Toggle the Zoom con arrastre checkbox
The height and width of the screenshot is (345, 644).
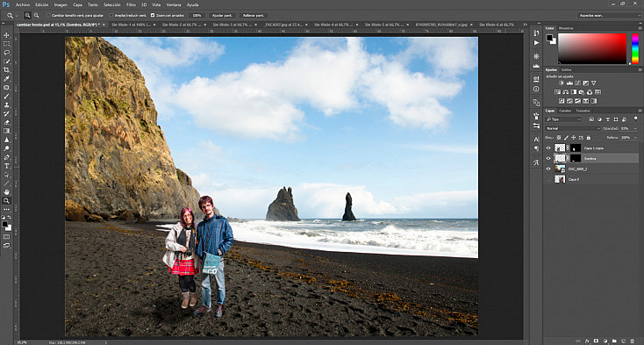pos(153,15)
